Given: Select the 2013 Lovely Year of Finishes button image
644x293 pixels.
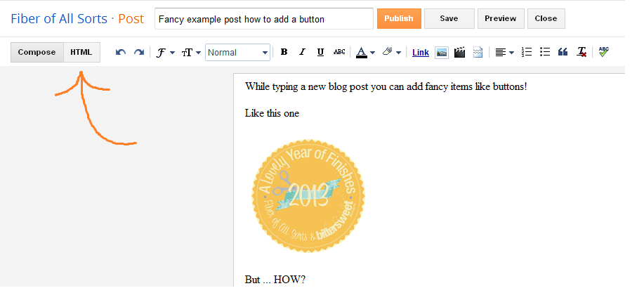Looking at the screenshot, I should pos(308,195).
